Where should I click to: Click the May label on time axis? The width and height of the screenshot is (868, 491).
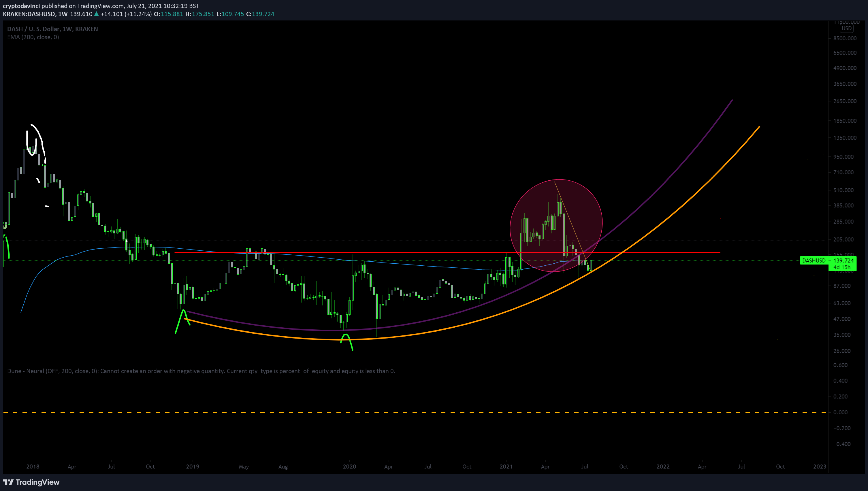244,467
